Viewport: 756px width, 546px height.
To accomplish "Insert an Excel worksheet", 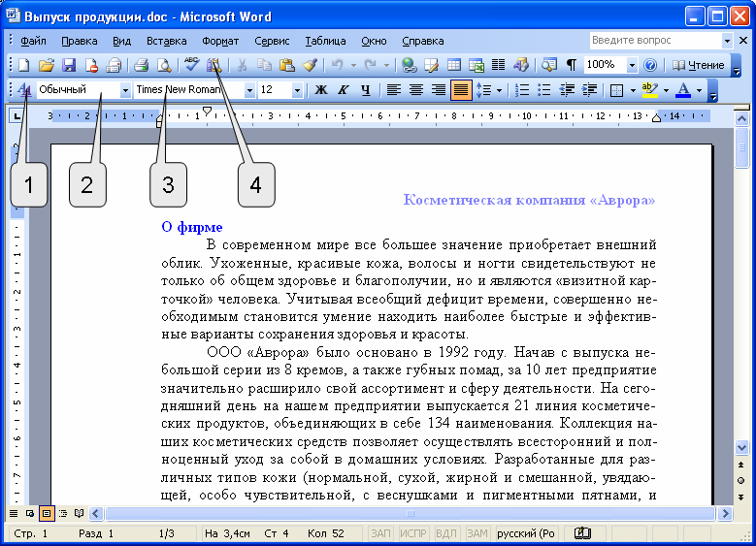I will click(x=477, y=65).
